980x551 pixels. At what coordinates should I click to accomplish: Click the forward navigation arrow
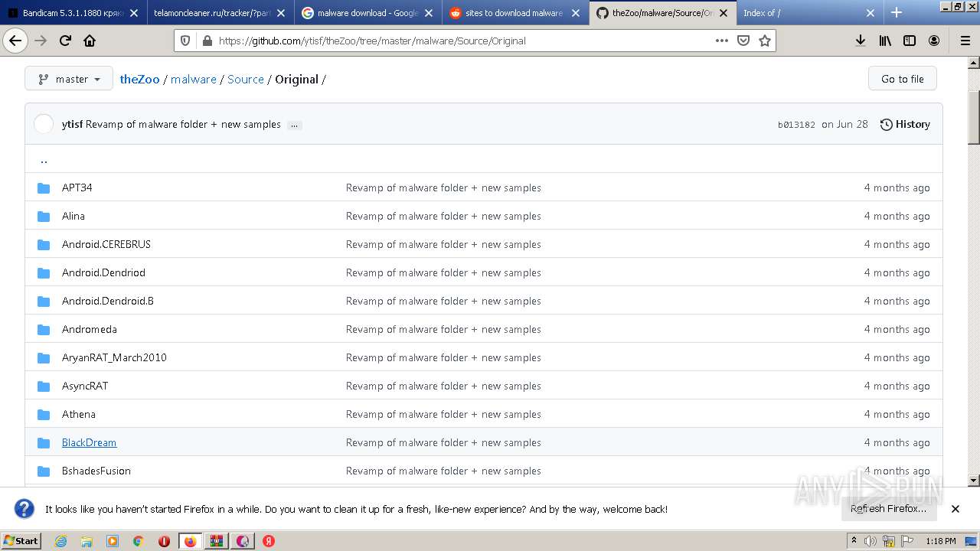coord(41,41)
